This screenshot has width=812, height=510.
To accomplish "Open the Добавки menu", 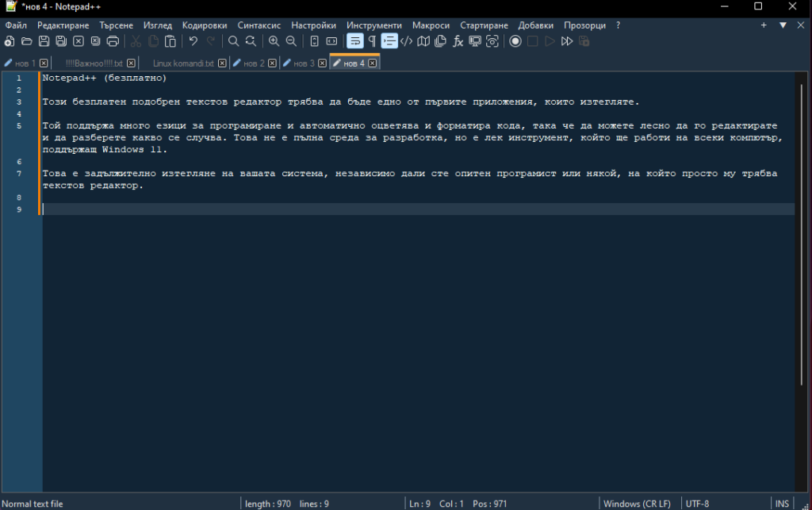I will [x=535, y=25].
